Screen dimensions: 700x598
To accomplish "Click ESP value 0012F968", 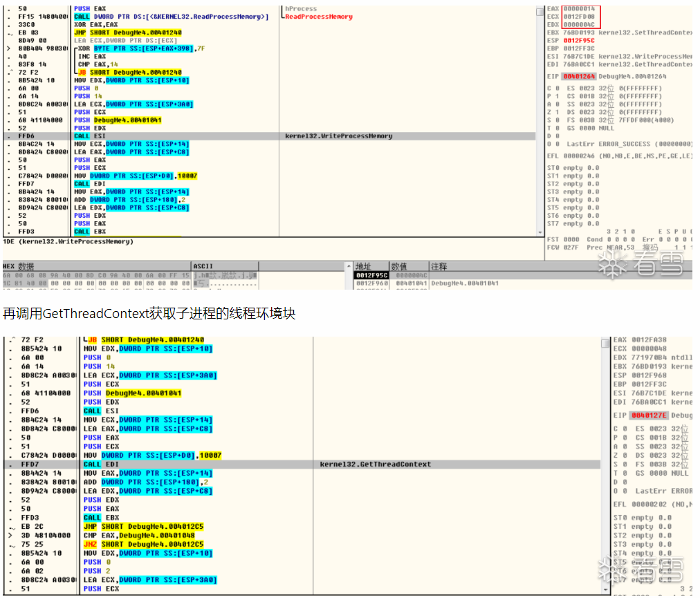I will (x=649, y=375).
